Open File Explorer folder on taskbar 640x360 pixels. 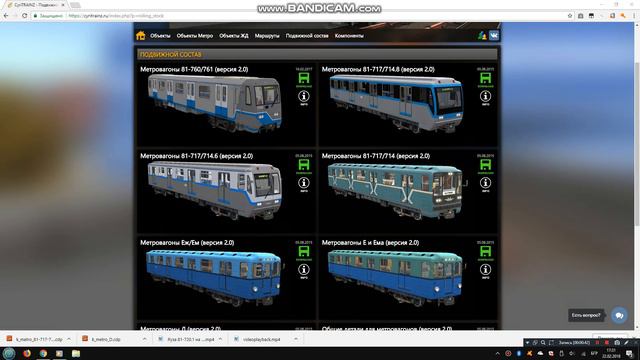tap(76, 353)
